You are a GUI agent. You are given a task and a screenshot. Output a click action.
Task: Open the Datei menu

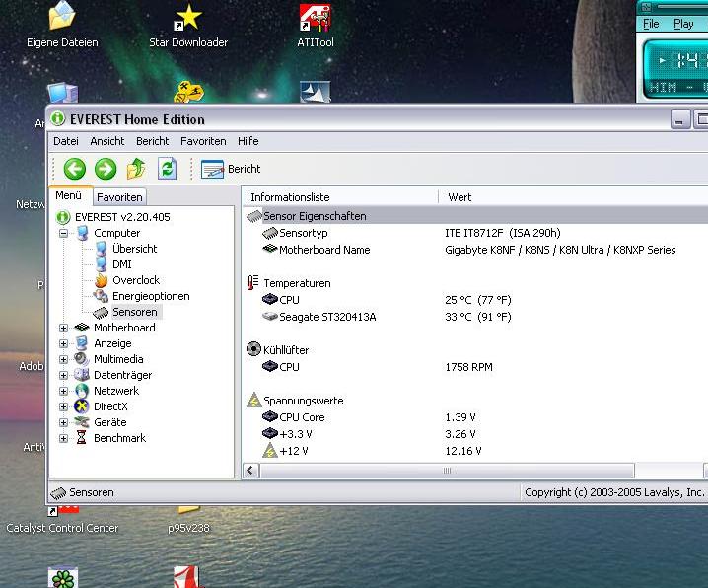[x=66, y=141]
